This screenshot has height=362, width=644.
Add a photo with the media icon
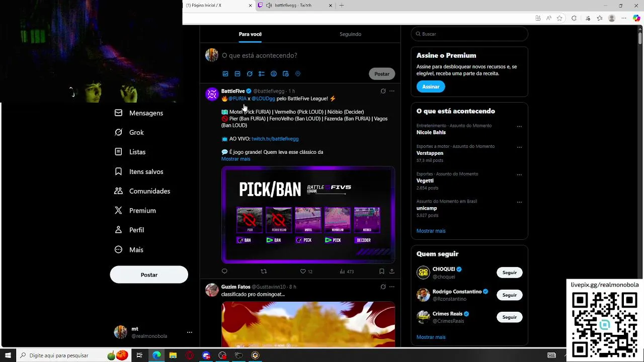click(225, 74)
